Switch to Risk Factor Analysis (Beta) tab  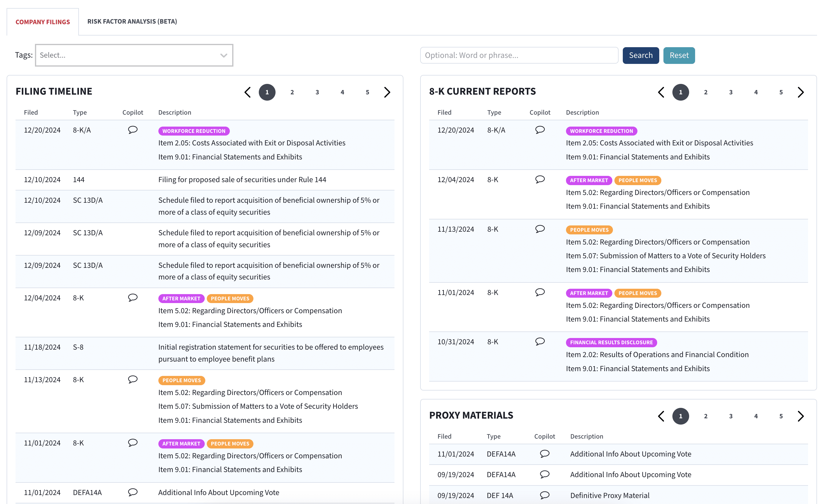click(x=132, y=21)
